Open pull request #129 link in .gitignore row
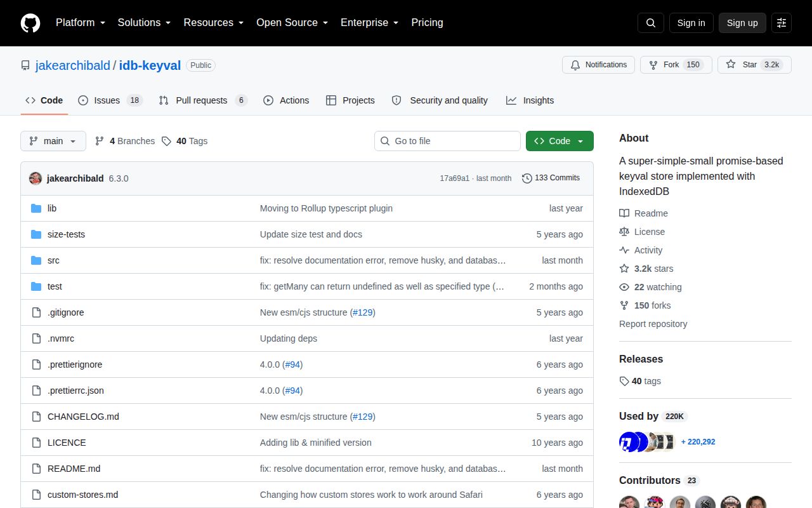 pyautogui.click(x=363, y=312)
